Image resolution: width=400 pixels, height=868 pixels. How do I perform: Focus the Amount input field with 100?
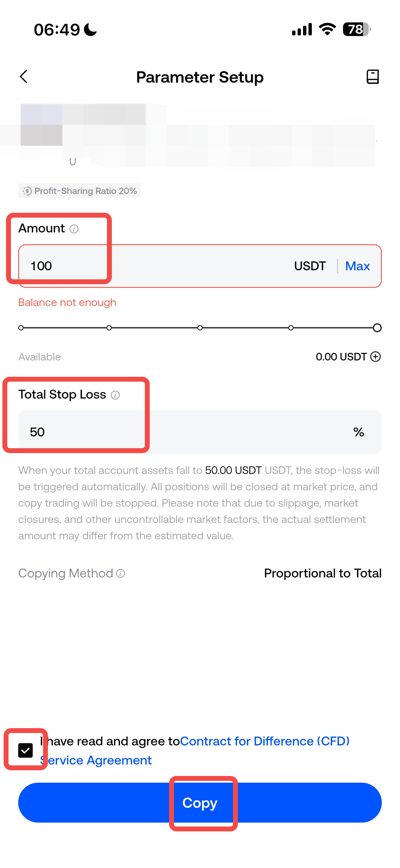coord(152,266)
